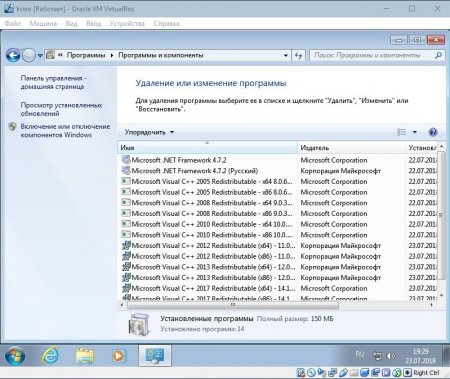The image size is (450, 379).
Task: Sort the list by Издатель column header
Action: (x=351, y=148)
